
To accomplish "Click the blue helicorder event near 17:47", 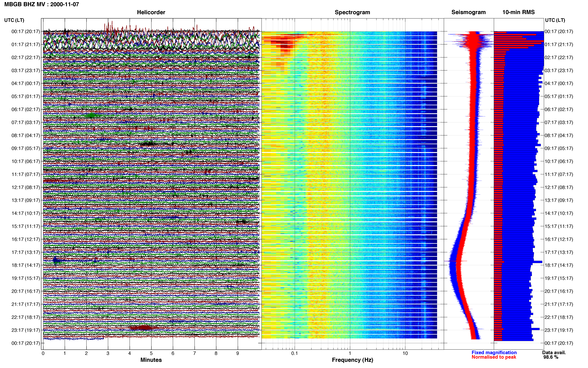I will (x=56, y=261).
